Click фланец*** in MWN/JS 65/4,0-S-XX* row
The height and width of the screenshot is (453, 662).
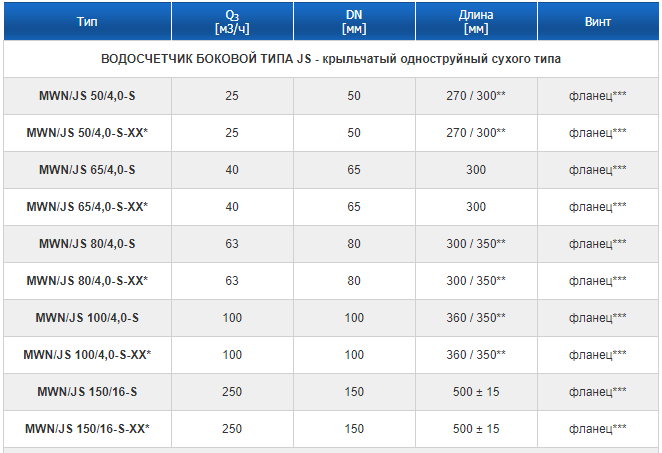coord(598,207)
